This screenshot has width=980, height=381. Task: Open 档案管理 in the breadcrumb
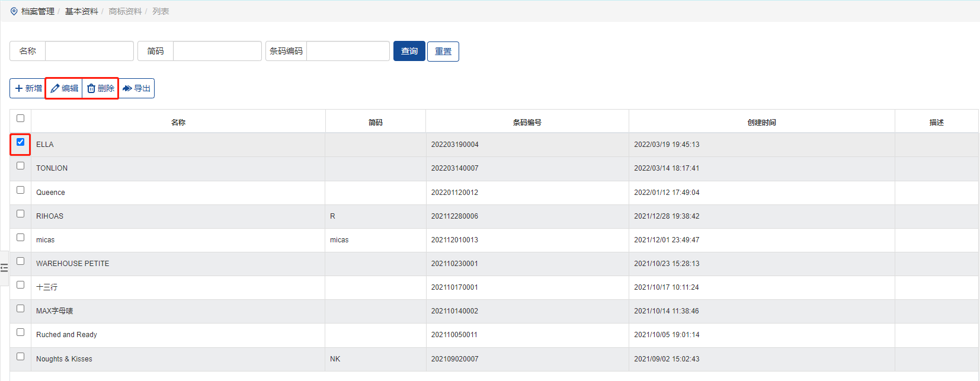[38, 11]
